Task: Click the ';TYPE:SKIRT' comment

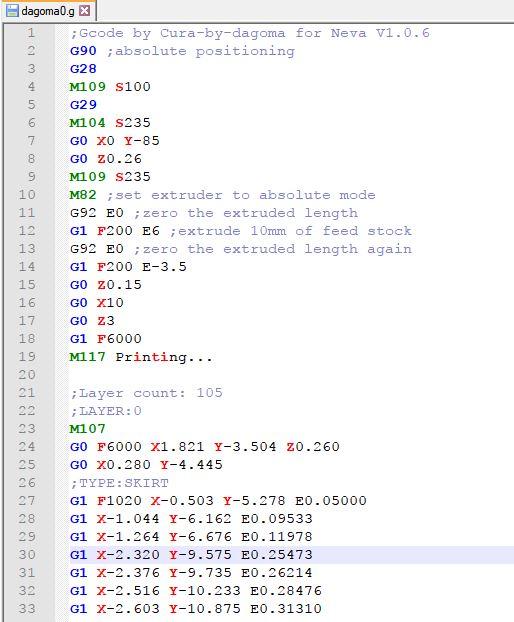Action: 119,483
